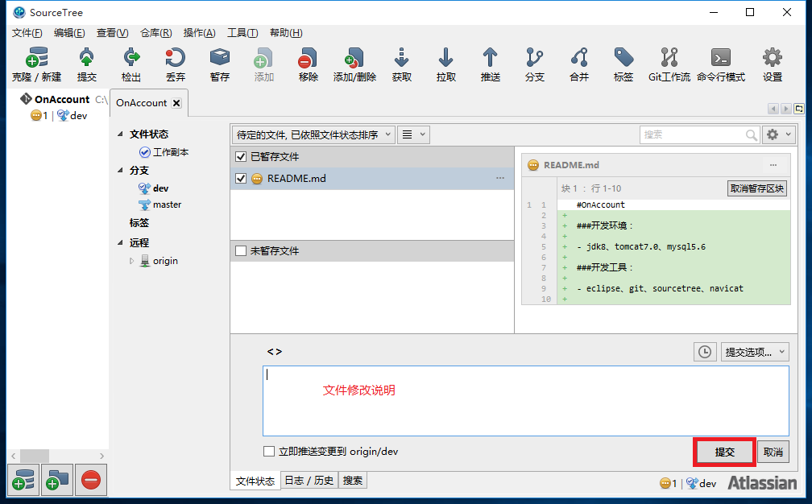Click the bookmarks horizontal scrollbar thumb
Screen dimensions: 812x504
click(x=34, y=456)
